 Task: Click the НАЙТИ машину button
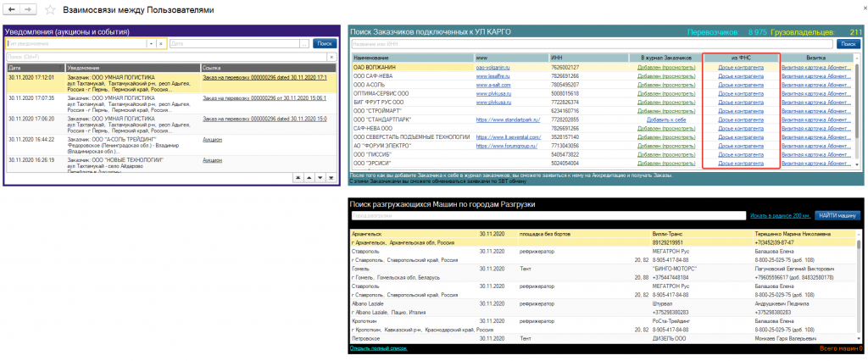pyautogui.click(x=838, y=215)
